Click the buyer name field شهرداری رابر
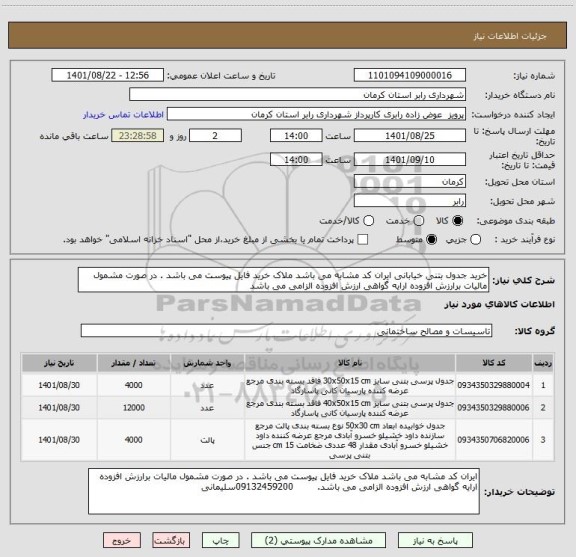 click(x=298, y=95)
